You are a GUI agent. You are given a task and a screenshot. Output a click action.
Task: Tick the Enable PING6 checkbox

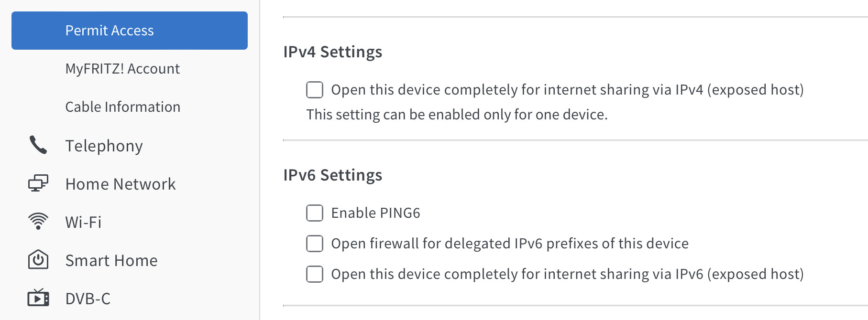tap(315, 213)
